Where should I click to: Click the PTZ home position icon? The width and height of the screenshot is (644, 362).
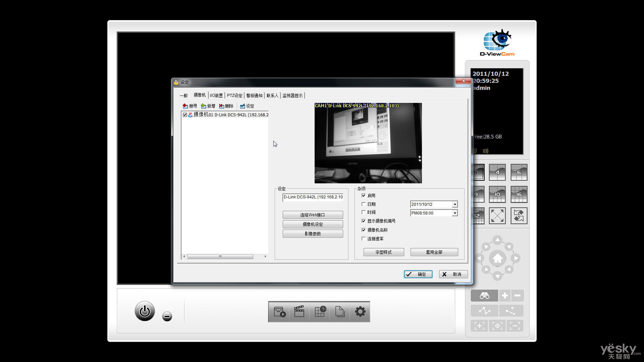click(496, 258)
